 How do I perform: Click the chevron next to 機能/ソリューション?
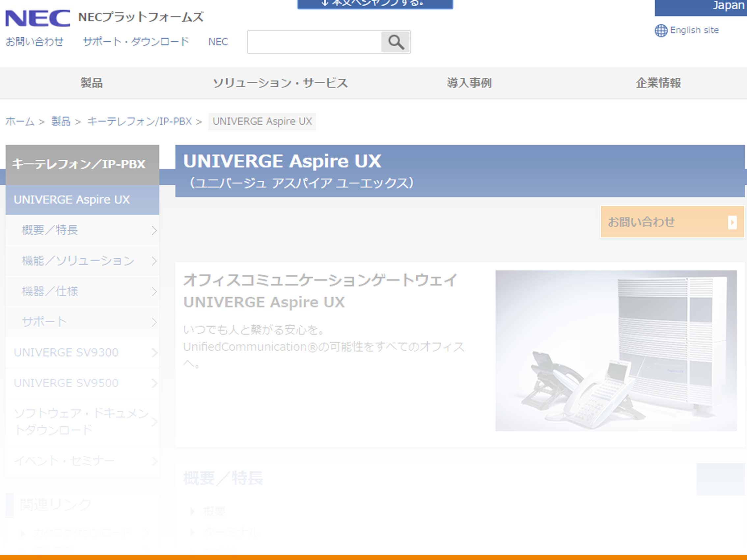(x=154, y=261)
